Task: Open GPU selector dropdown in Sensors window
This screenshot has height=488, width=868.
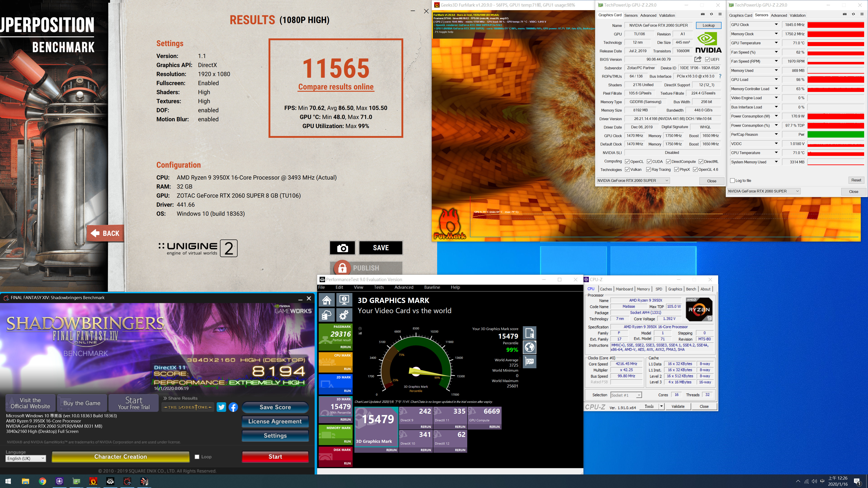Action: pyautogui.click(x=763, y=191)
